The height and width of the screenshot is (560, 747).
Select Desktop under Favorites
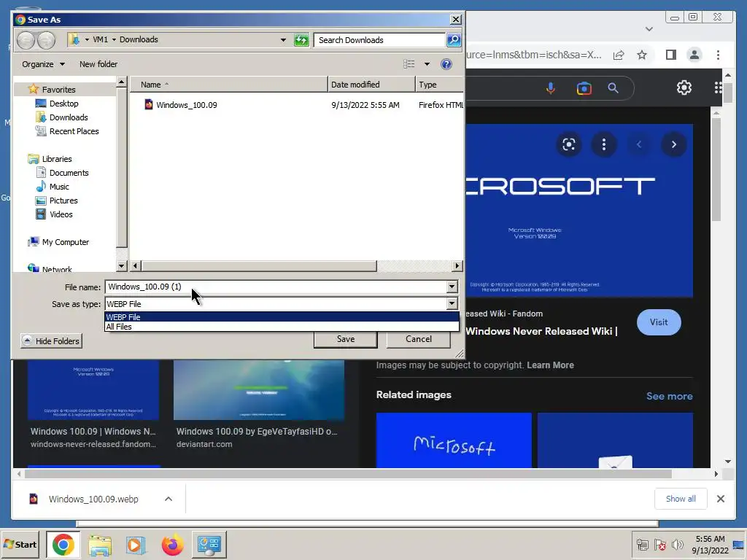[63, 104]
